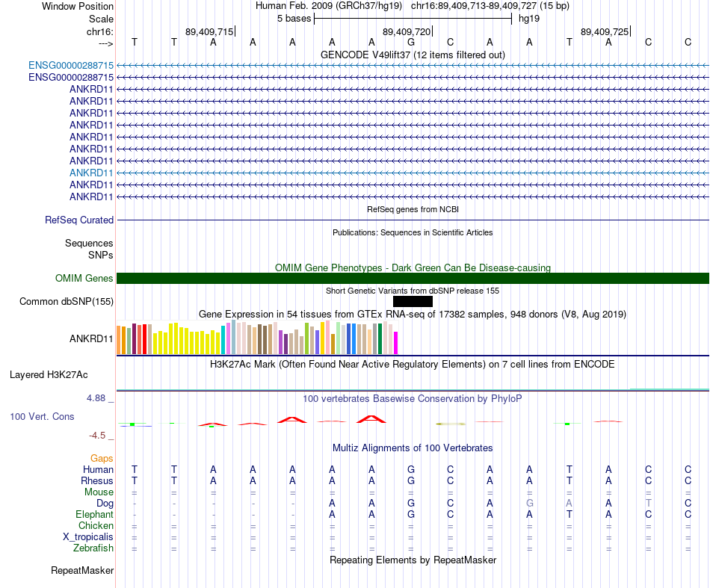Open the GTEx Gene Expression track title

point(413,314)
